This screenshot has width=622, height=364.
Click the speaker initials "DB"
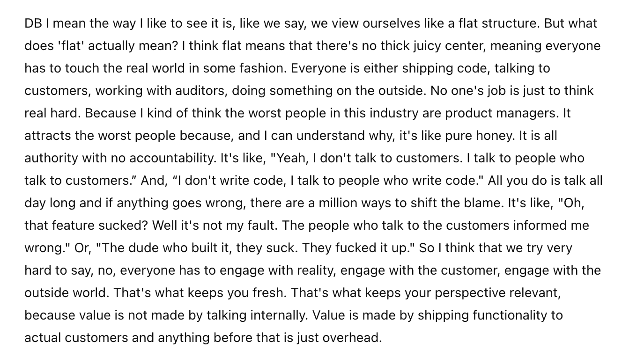[32, 23]
